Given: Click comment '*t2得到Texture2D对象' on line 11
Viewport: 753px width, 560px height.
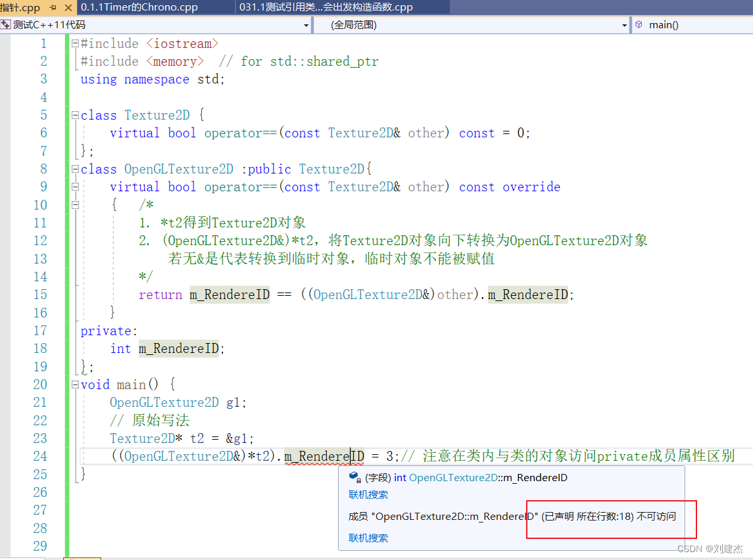Looking at the screenshot, I should coord(232,223).
